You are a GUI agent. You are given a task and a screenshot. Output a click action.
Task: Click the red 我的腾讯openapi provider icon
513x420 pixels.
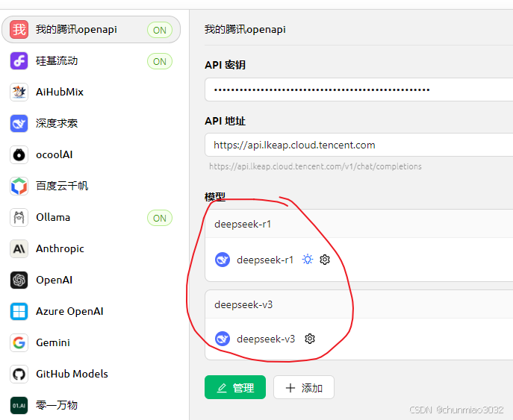tap(19, 29)
